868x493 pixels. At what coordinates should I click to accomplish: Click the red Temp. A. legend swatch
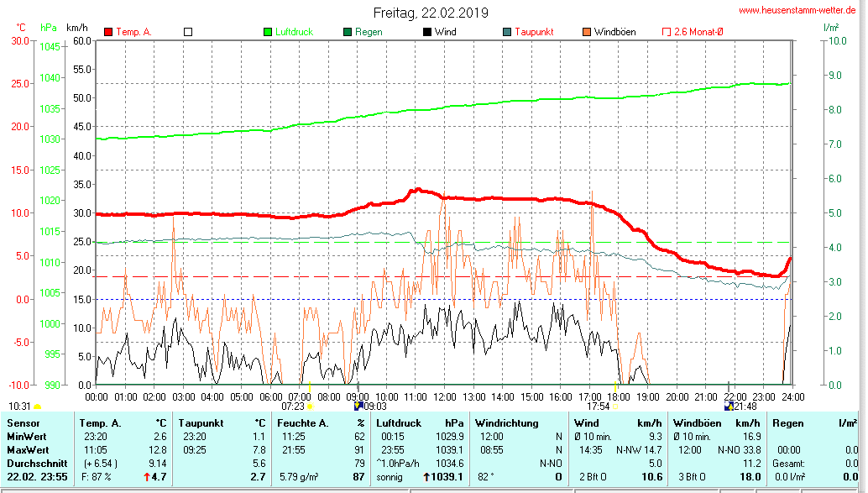pyautogui.click(x=108, y=32)
